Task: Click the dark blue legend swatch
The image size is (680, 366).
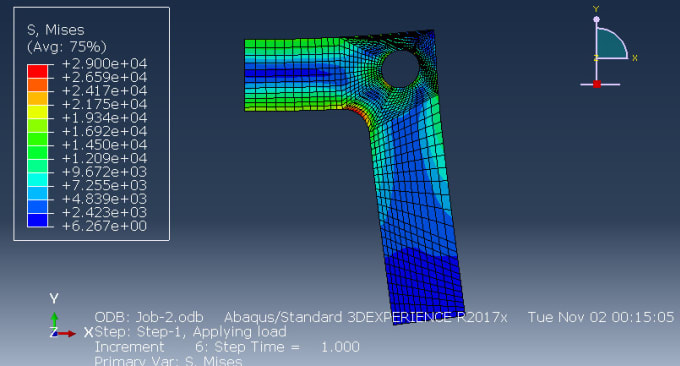Action: pos(37,220)
